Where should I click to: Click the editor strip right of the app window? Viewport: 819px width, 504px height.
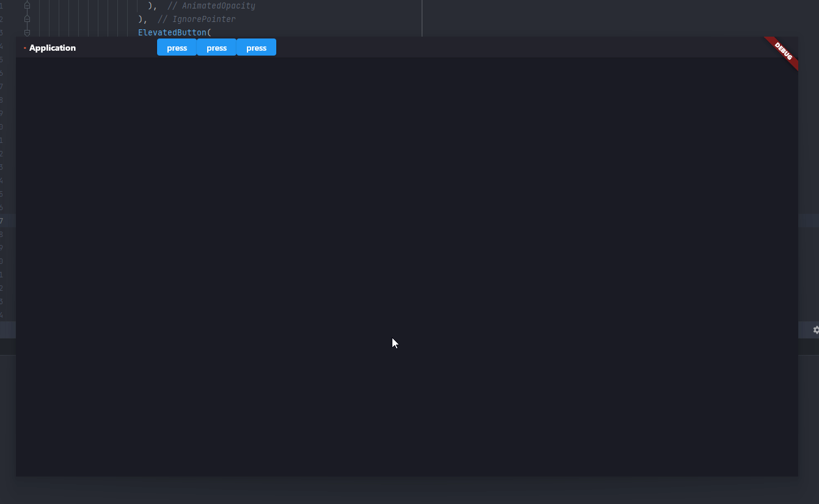(x=809, y=183)
